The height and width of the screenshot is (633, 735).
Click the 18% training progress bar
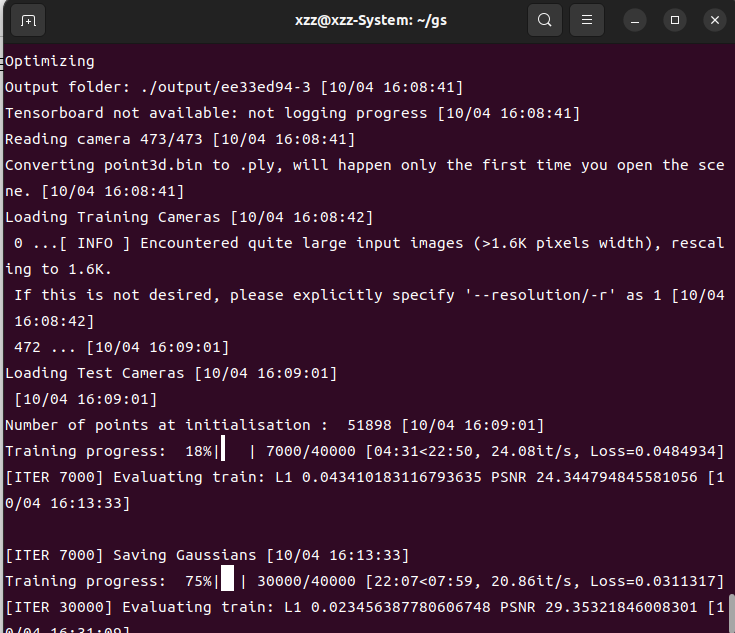[234, 450]
